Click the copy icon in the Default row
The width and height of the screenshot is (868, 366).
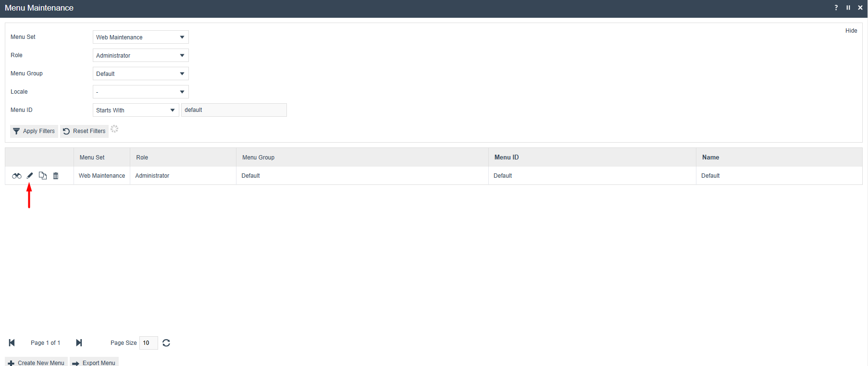[x=43, y=176]
